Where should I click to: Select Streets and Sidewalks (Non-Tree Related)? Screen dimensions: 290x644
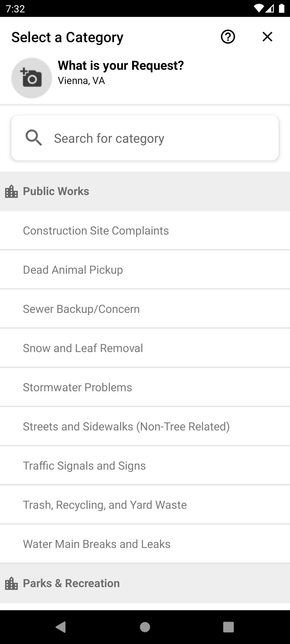point(145,426)
